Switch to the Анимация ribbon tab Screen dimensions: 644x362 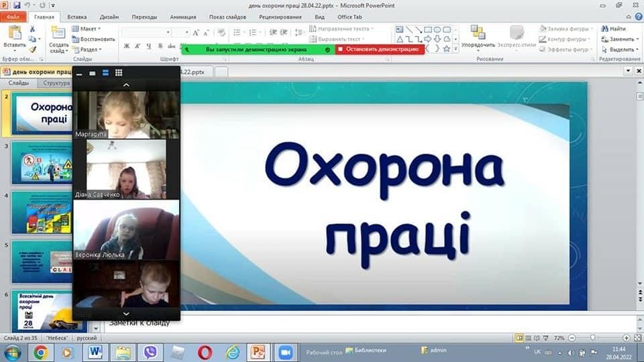[183, 17]
